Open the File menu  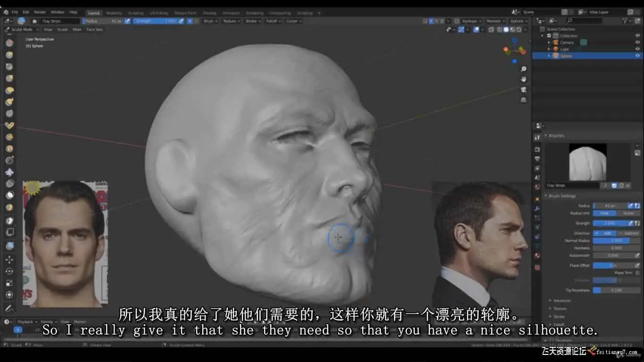15,12
